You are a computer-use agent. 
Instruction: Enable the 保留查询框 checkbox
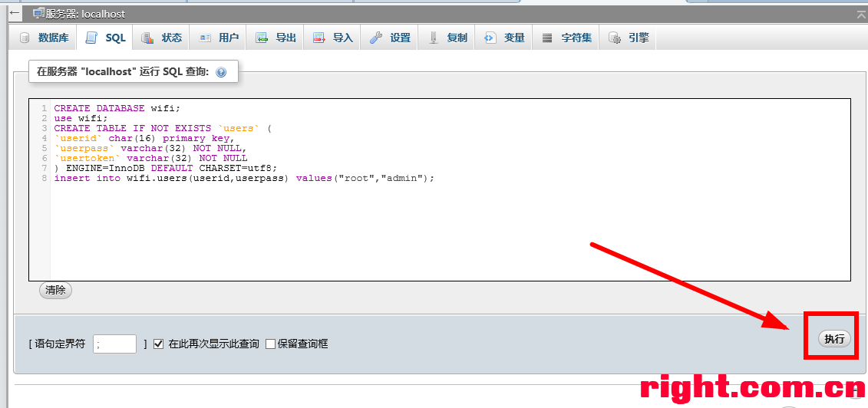click(270, 344)
